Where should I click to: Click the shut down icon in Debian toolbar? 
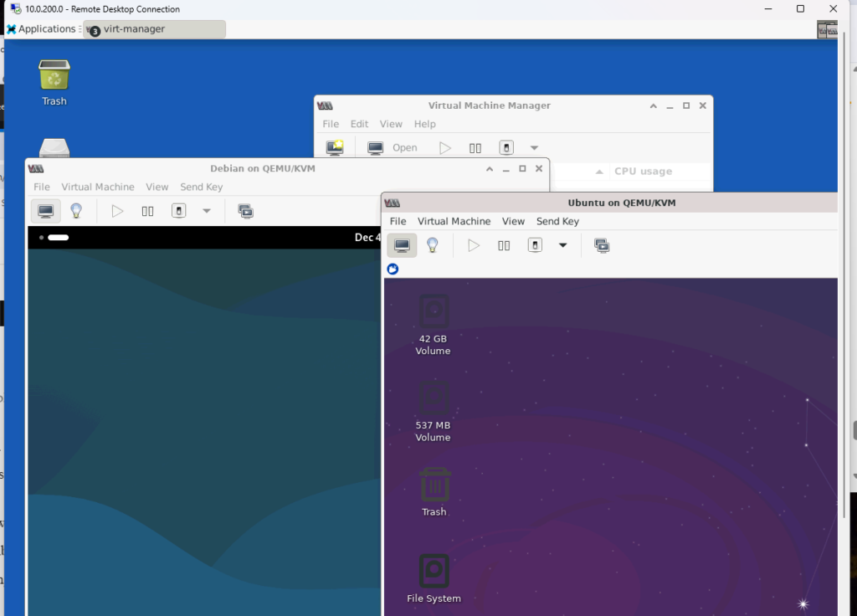point(178,211)
